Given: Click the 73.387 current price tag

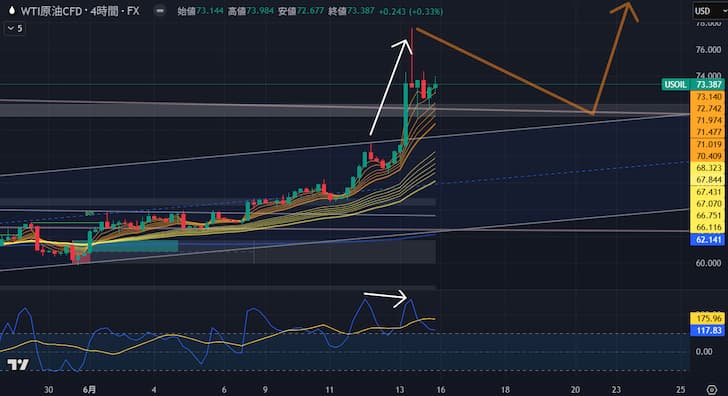Looking at the screenshot, I should [708, 84].
